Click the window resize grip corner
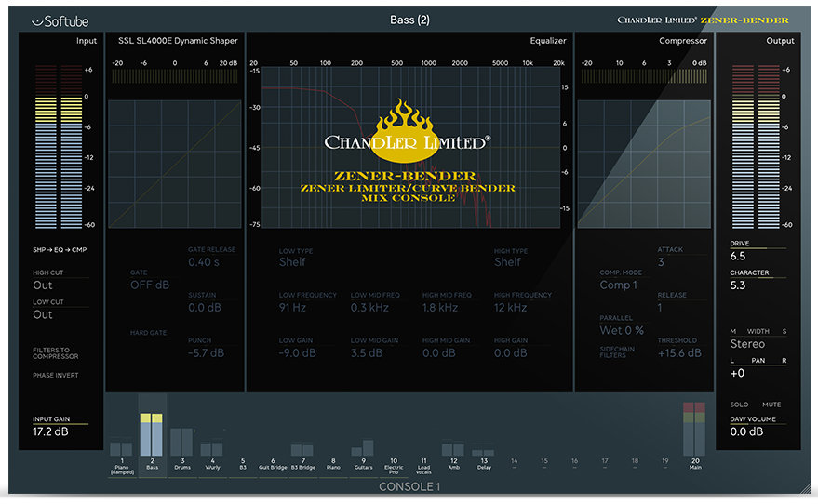 pos(806,488)
